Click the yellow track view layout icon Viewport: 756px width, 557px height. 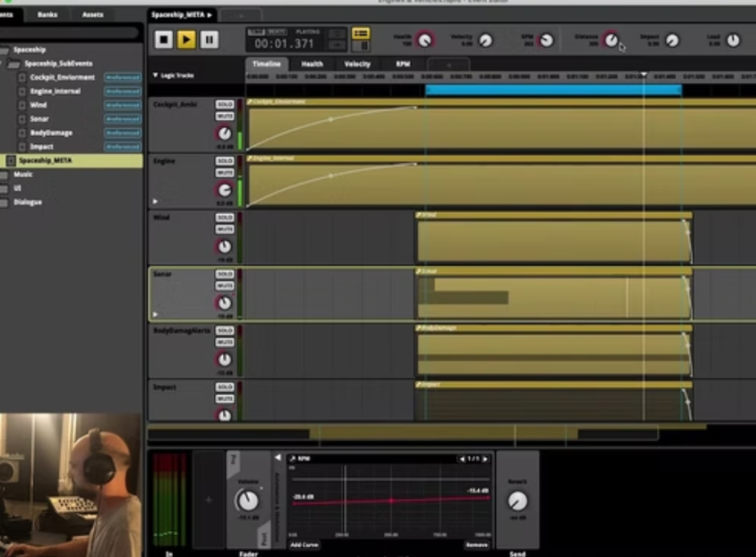click(x=361, y=34)
